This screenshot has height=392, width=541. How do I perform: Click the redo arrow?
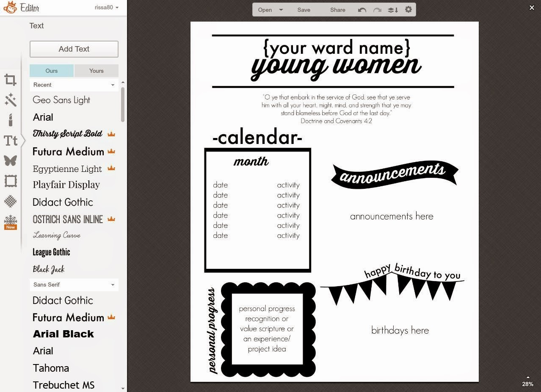tap(377, 10)
